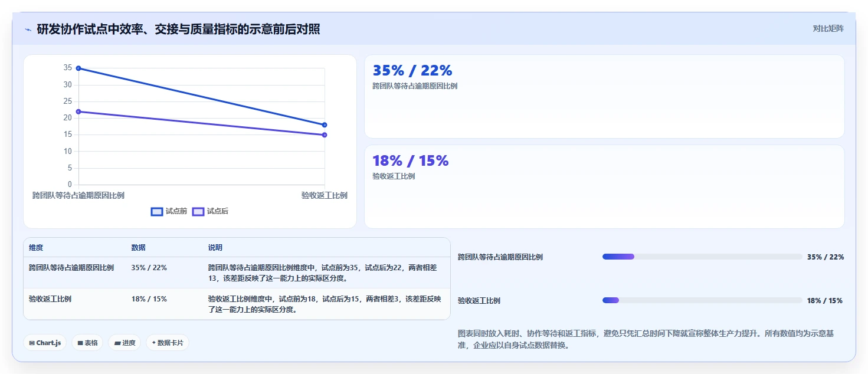Click x-axis label 验收返工比例

[325, 195]
